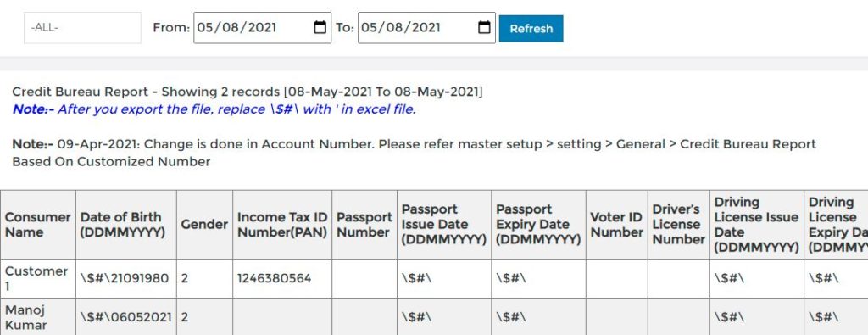Click the Refresh button
The width and height of the screenshot is (868, 335).
[531, 28]
